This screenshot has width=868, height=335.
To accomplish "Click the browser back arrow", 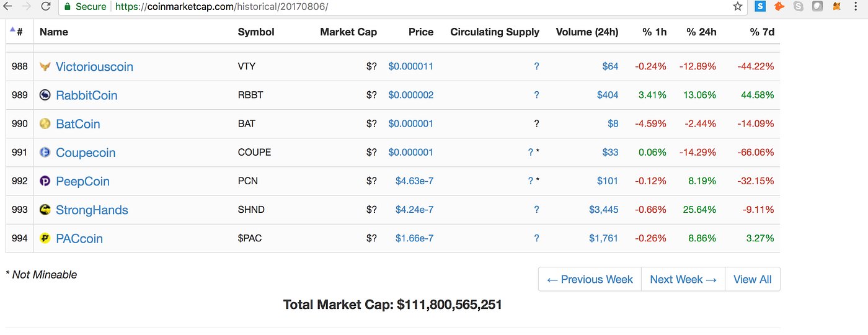I will 7,6.
